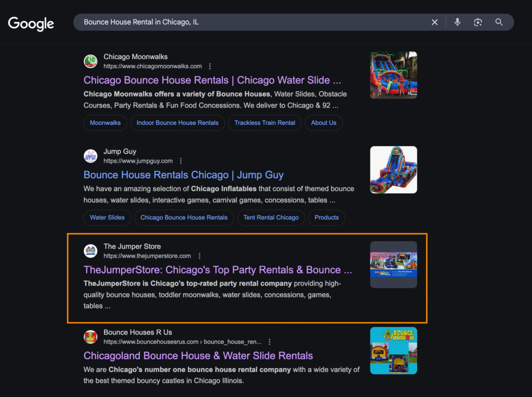Click the Chicago Moonwalks site favicon

click(x=90, y=61)
